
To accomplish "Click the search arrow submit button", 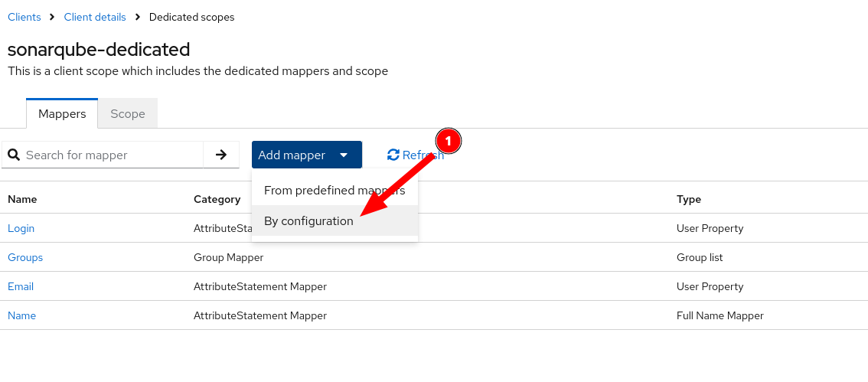I will 221,155.
